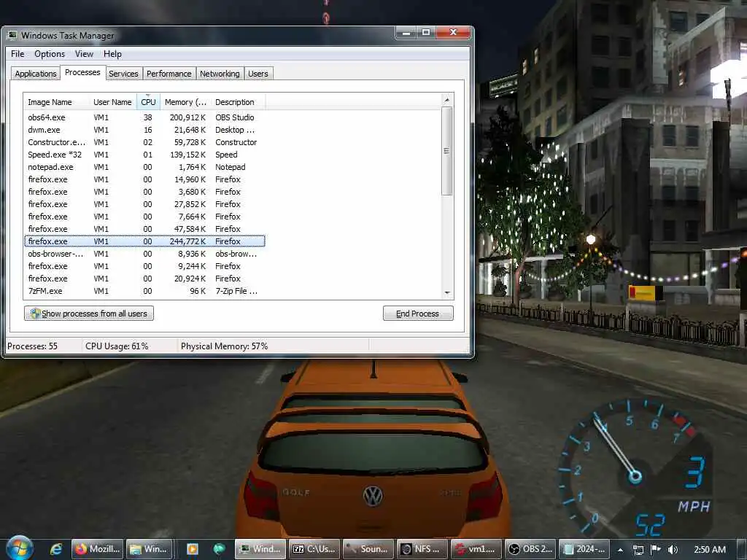Click the green globe taskbar icon
Image resolution: width=747 pixels, height=560 pixels.
pos(219,549)
